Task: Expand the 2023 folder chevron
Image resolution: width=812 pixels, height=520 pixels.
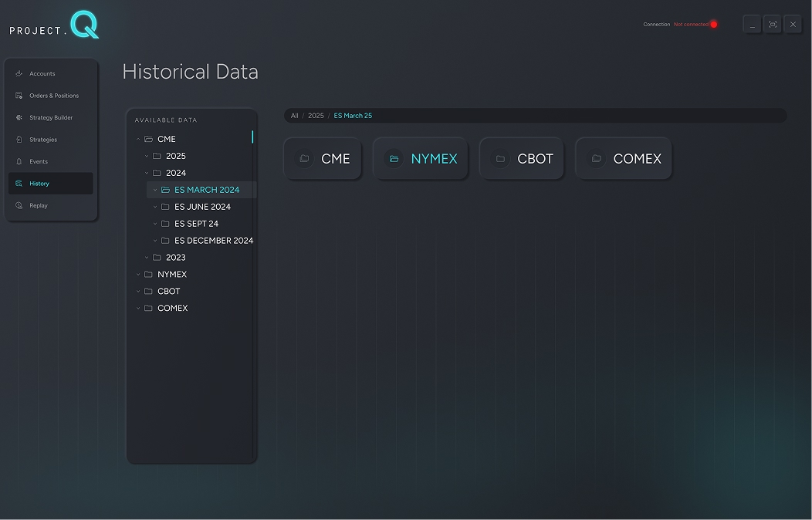Action: (147, 257)
